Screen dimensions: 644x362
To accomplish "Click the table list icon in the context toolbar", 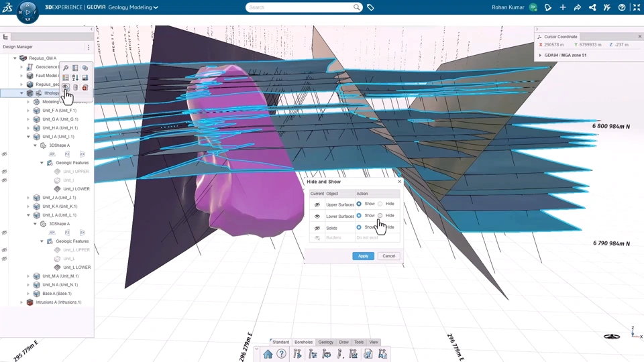I will click(x=75, y=68).
